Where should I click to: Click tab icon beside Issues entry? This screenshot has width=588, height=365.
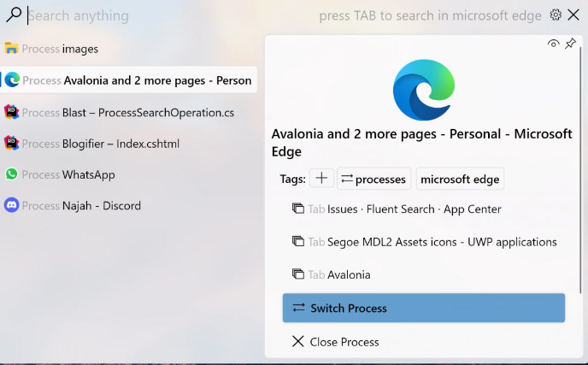[x=297, y=209]
